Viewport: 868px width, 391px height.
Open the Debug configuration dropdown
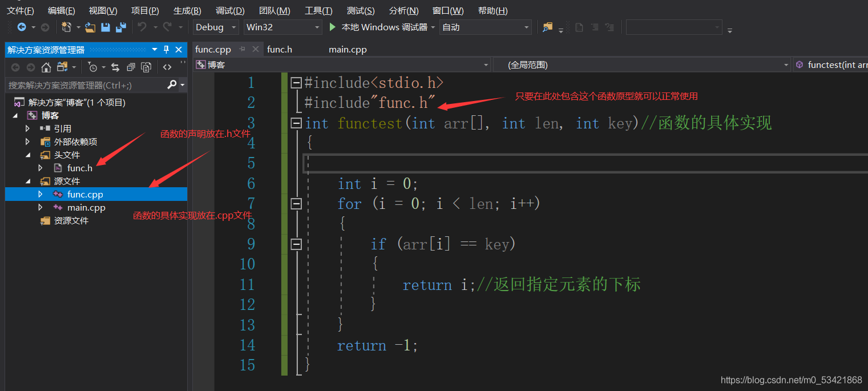(216, 27)
